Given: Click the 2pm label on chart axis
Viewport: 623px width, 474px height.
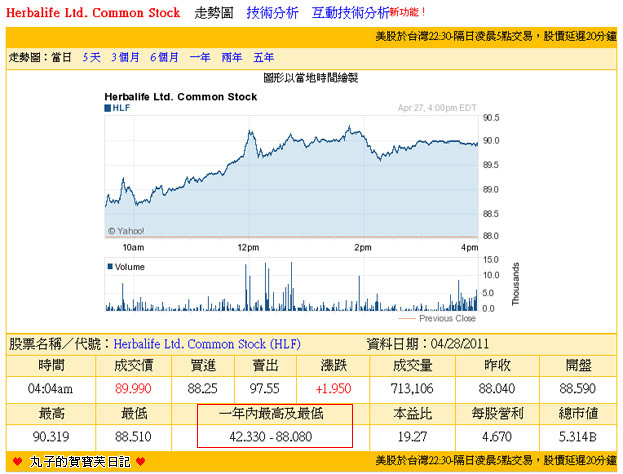Looking at the screenshot, I should pos(363,248).
